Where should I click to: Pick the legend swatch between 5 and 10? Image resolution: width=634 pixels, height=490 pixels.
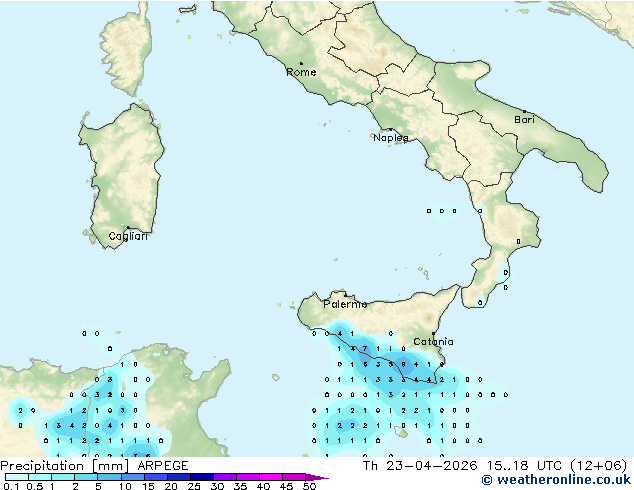109,477
